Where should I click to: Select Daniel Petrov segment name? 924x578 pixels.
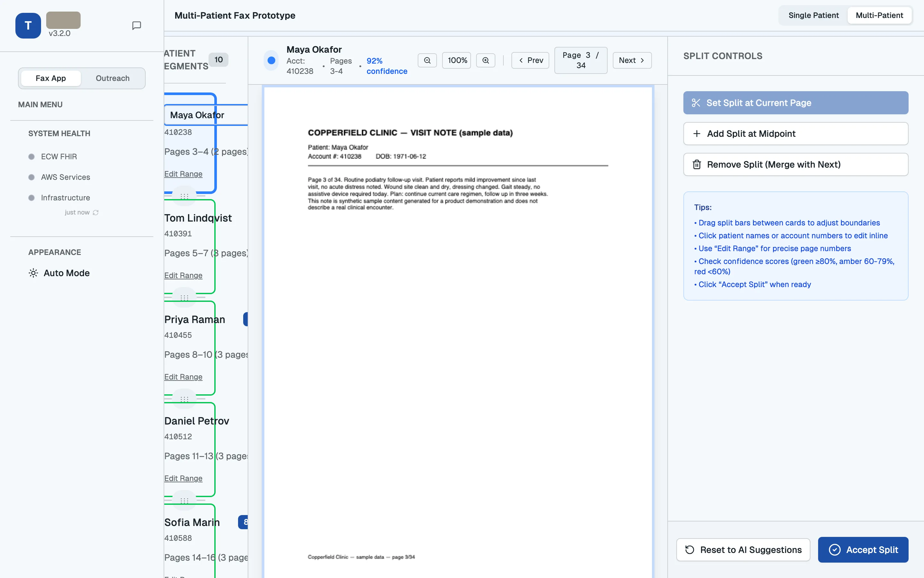click(197, 421)
